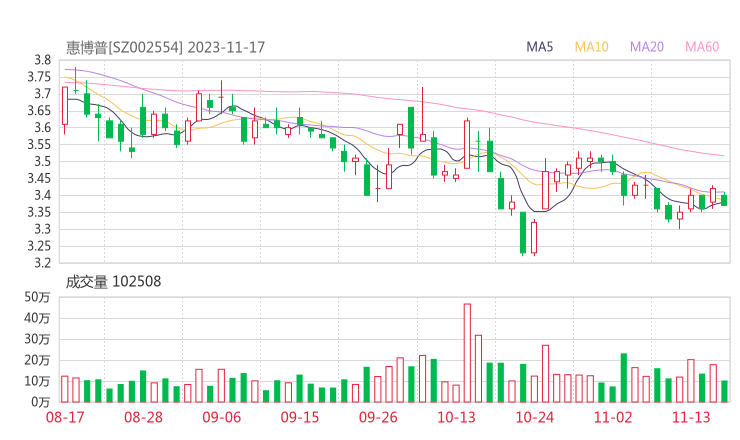Viewport: 740px width, 440px height.
Task: Click the tallest volume bar near 10-13
Action: (x=467, y=353)
